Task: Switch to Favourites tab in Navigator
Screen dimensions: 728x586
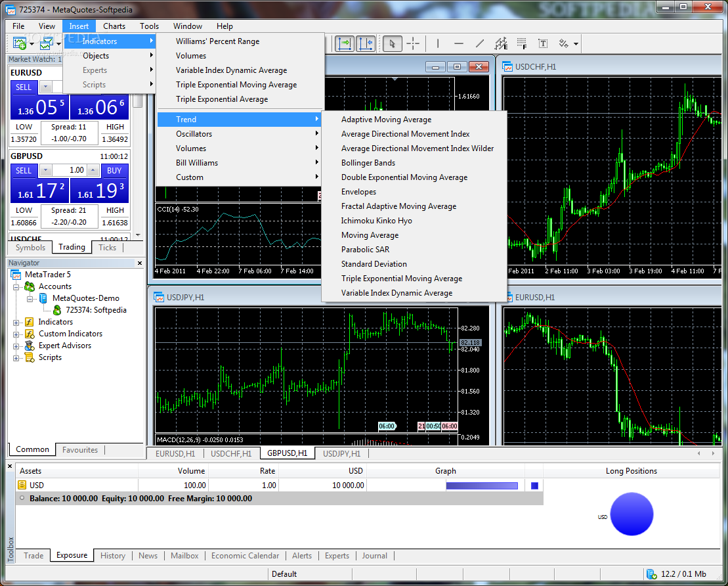Action: [x=80, y=450]
